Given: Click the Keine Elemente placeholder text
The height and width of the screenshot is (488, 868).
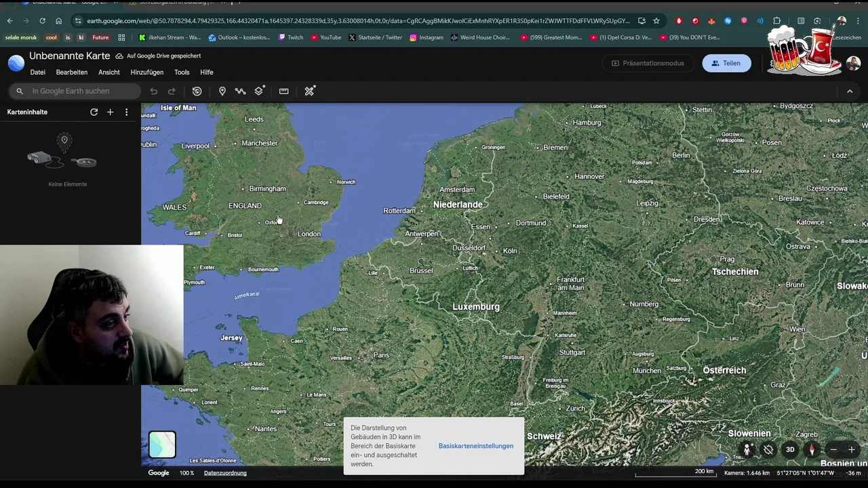Looking at the screenshot, I should (68, 184).
